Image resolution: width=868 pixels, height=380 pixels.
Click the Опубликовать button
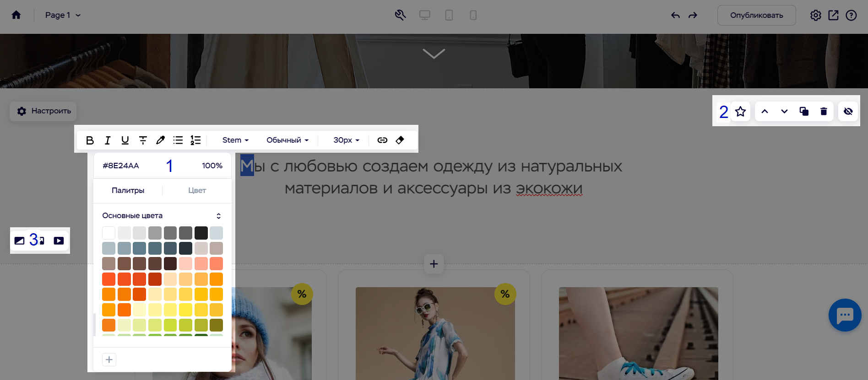tap(756, 15)
